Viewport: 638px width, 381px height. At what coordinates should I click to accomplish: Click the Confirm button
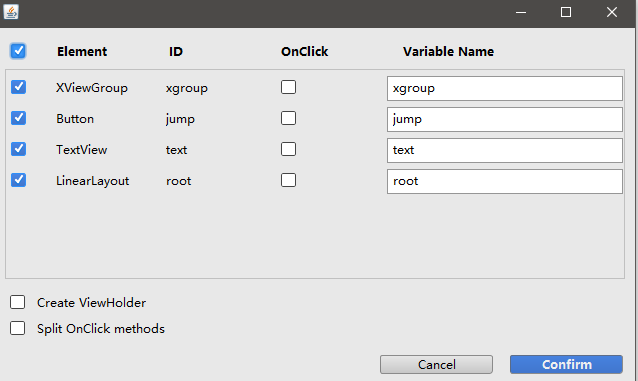pyautogui.click(x=566, y=364)
